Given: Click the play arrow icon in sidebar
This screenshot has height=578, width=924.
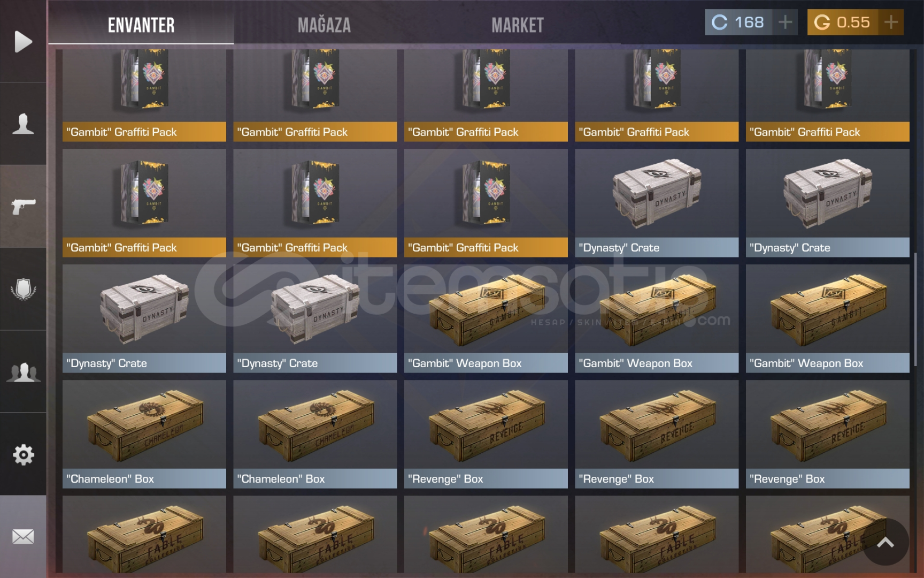Looking at the screenshot, I should tap(23, 42).
